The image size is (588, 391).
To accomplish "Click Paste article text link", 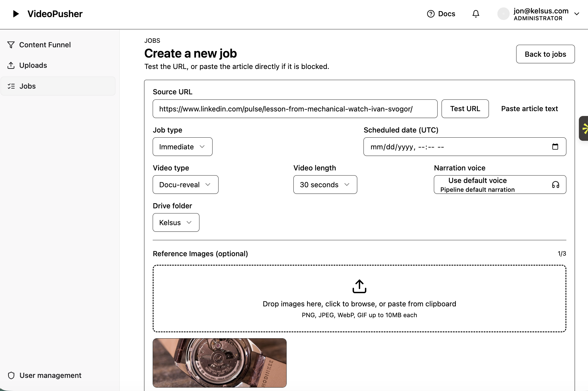I will tap(529, 109).
